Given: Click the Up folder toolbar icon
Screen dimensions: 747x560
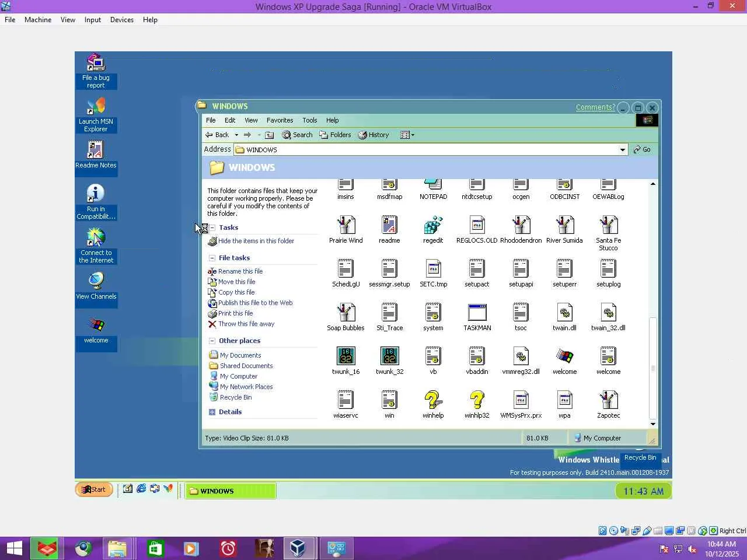Looking at the screenshot, I should [x=269, y=135].
